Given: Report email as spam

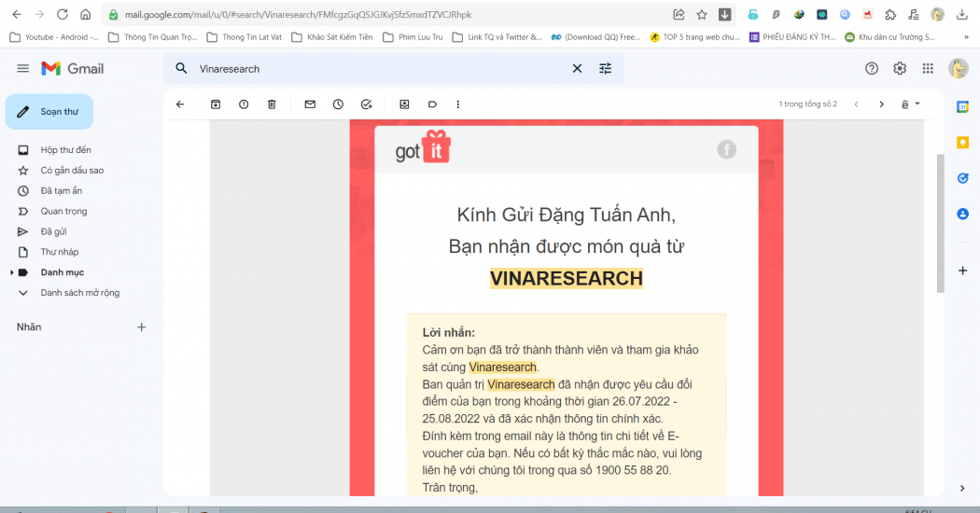Looking at the screenshot, I should pos(244,104).
